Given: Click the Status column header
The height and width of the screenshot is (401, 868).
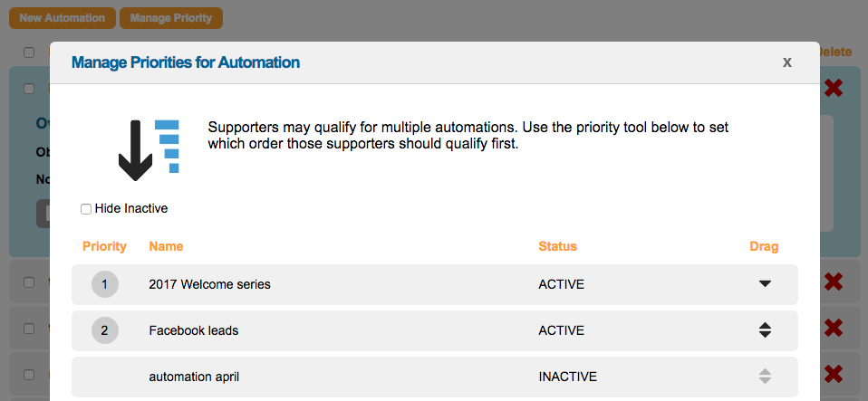Looking at the screenshot, I should (557, 246).
